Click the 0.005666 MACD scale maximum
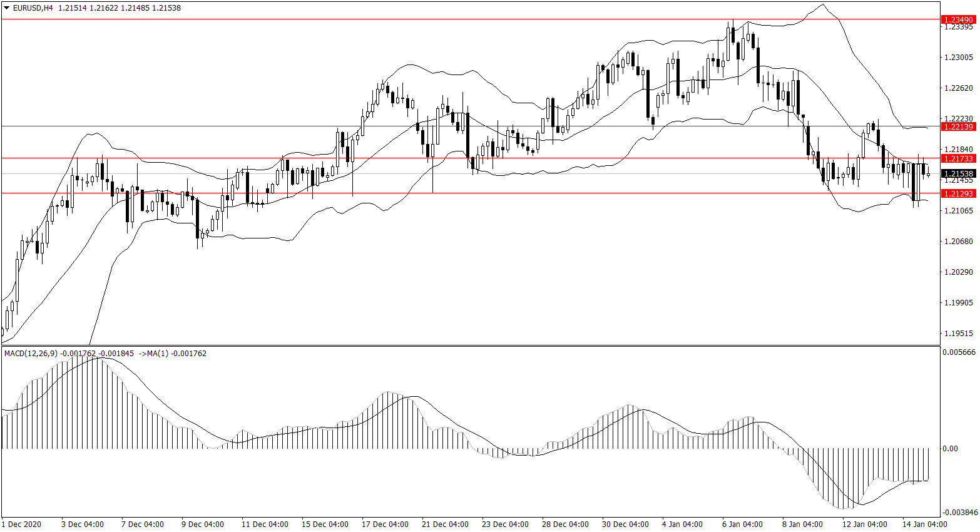The height and width of the screenshot is (532, 980). click(x=959, y=352)
